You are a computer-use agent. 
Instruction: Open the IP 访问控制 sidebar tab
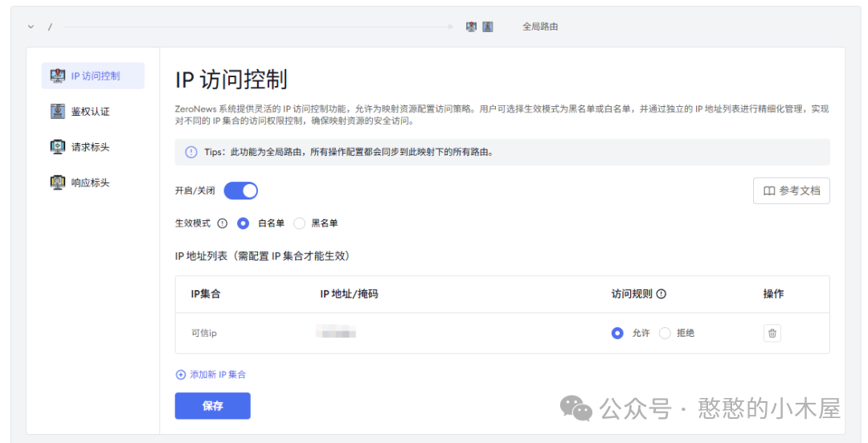[x=93, y=76]
